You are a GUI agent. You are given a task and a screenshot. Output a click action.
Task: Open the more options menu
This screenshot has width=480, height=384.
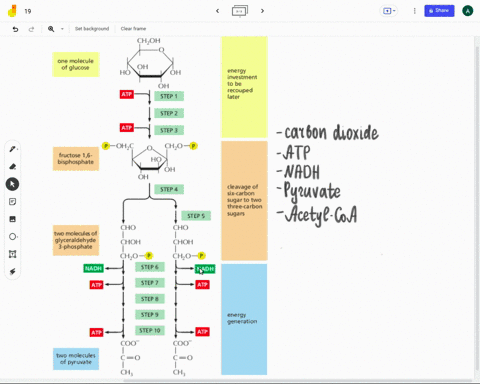(x=415, y=11)
